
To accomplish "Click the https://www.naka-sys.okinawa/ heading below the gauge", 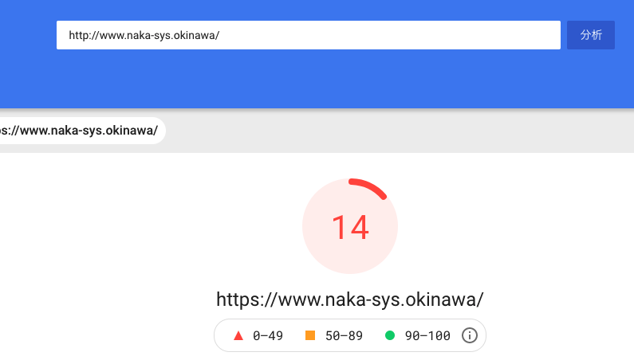I will coord(349,299).
